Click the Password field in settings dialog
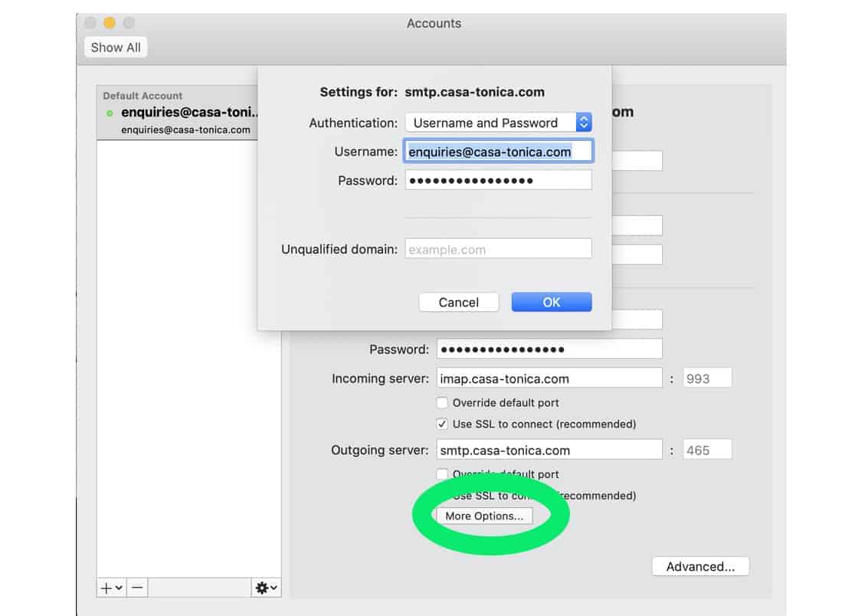Image resolution: width=855 pixels, height=616 pixels. (498, 181)
